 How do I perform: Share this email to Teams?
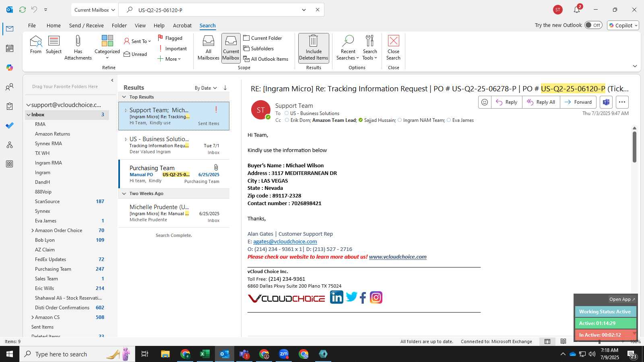click(x=606, y=102)
